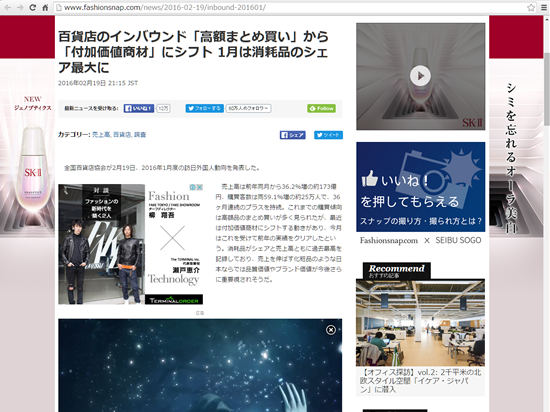
Task: Click the いいね! snap photo banner
Action: pyautogui.click(x=420, y=187)
